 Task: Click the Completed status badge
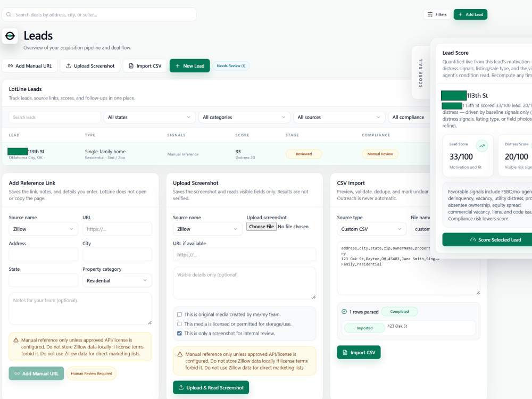click(400, 311)
